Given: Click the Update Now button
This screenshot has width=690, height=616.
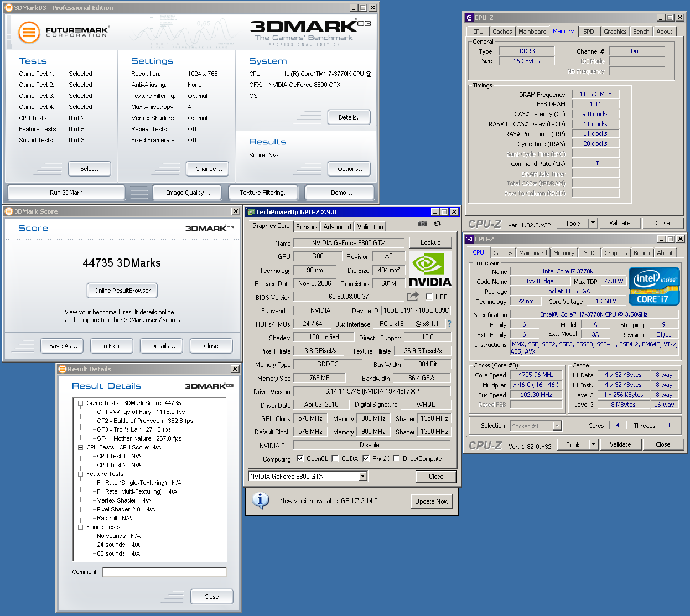Looking at the screenshot, I should point(432,501).
